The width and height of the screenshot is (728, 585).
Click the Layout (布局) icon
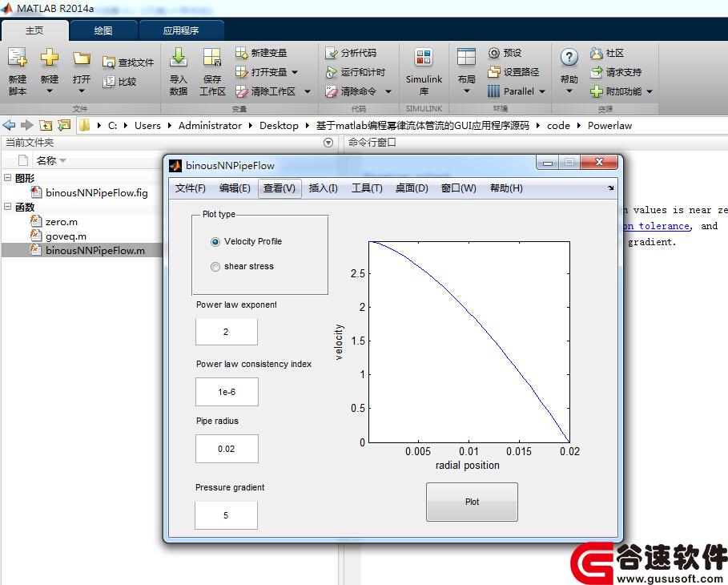click(466, 58)
